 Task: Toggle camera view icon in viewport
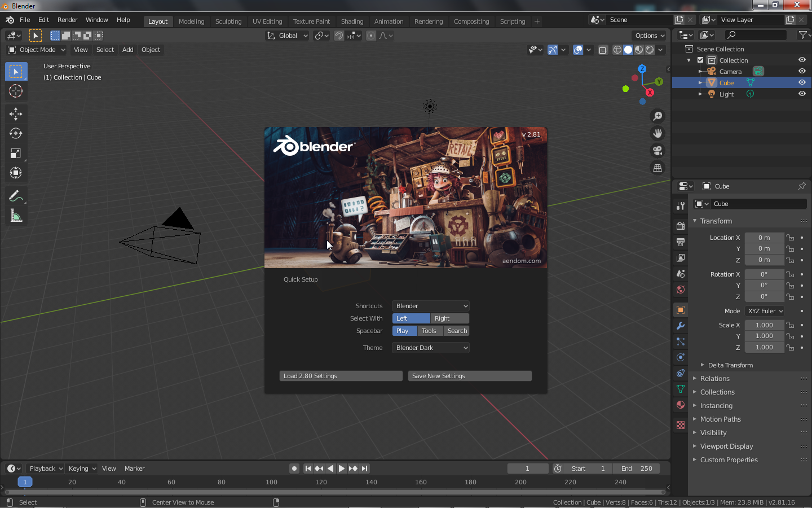tap(657, 151)
